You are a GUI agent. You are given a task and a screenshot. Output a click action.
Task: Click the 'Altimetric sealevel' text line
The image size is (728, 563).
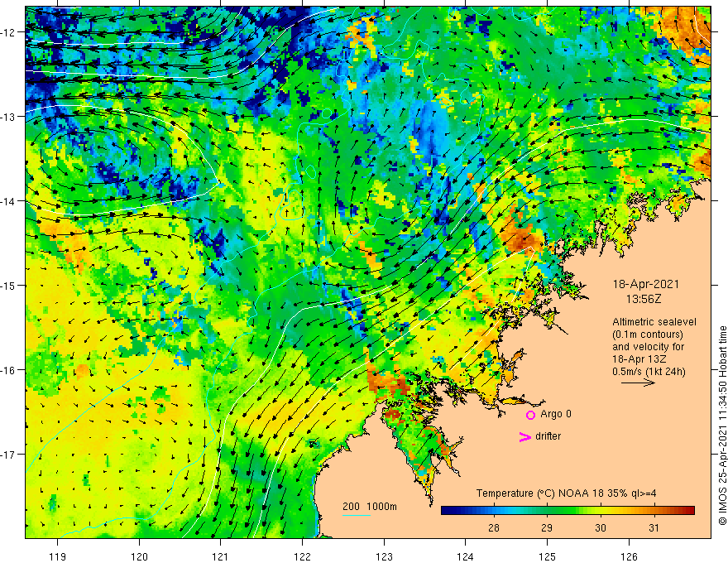point(654,322)
